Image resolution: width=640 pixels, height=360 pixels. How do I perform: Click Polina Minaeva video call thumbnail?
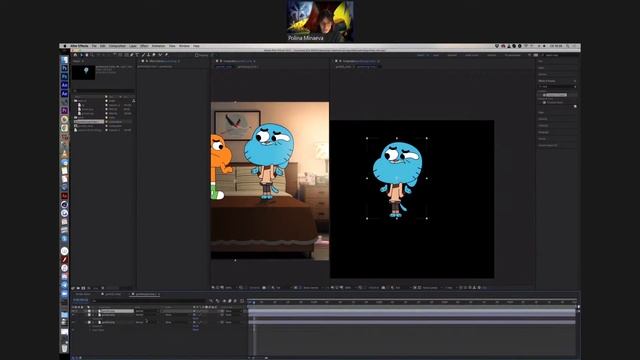tap(320, 21)
